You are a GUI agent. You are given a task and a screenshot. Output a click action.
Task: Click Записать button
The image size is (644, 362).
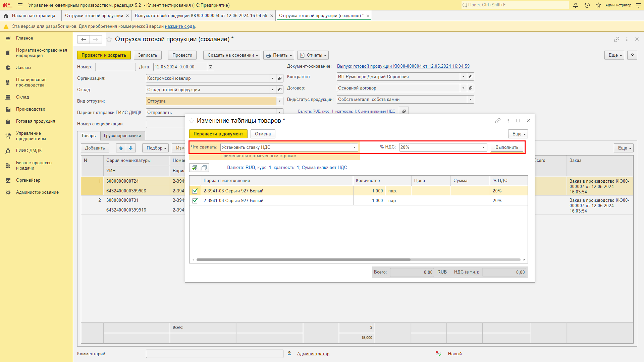[x=148, y=55]
